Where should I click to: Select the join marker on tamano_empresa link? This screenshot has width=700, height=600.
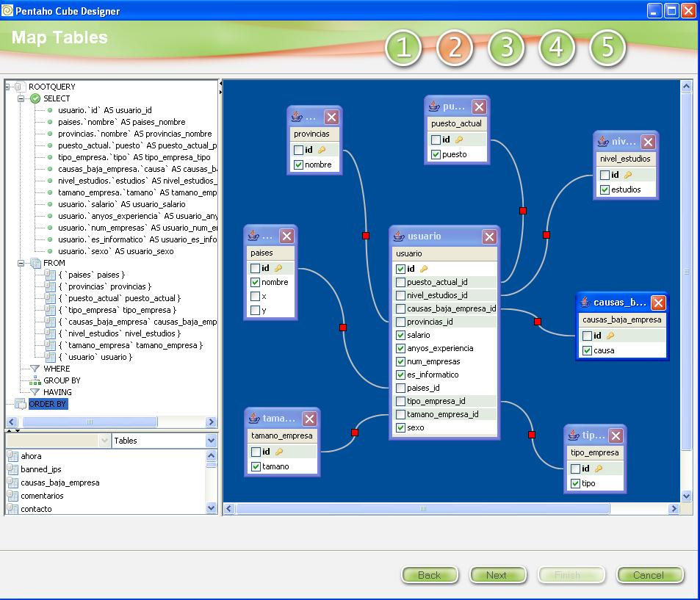[355, 433]
